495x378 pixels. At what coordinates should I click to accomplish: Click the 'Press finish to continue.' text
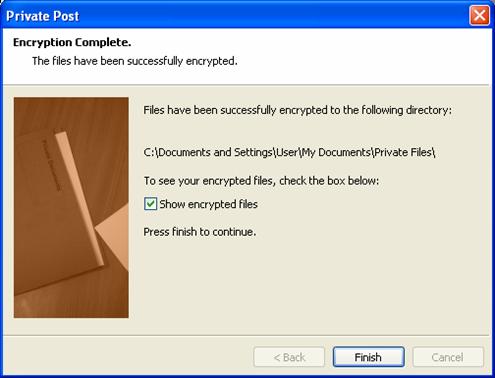coord(200,232)
